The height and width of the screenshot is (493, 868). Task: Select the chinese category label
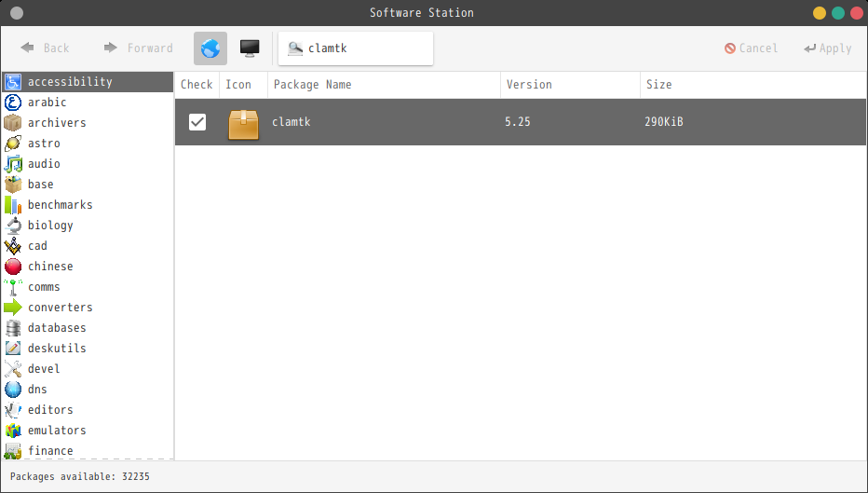pyautogui.click(x=50, y=267)
